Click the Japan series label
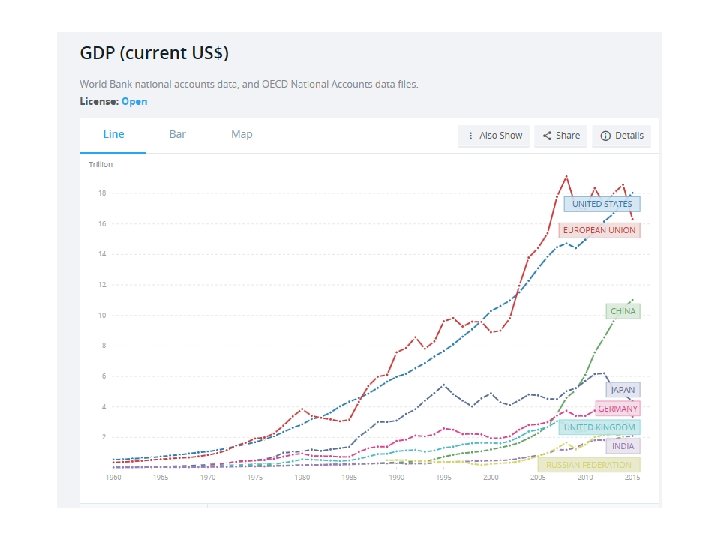 point(622,390)
